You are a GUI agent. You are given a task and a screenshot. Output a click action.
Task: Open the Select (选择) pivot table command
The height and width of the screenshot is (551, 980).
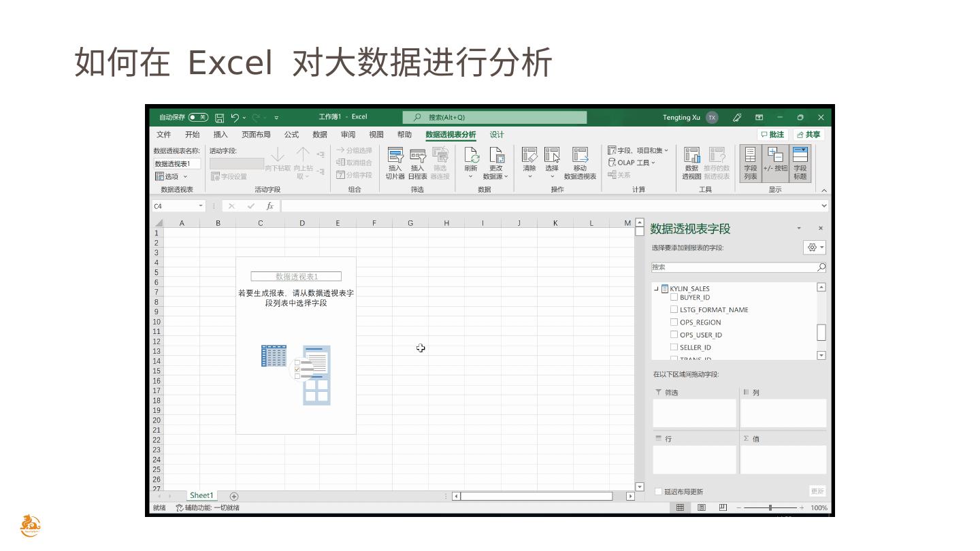point(552,163)
